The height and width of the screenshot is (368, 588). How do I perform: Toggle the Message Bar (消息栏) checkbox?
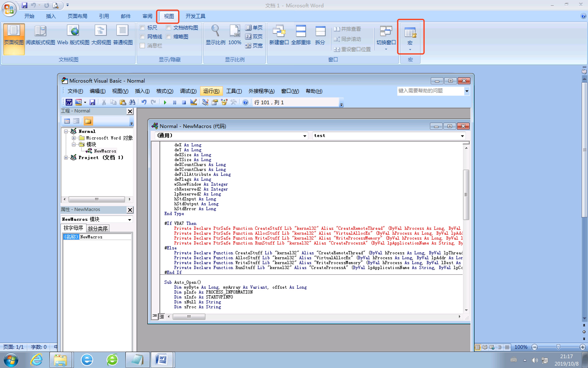(142, 46)
